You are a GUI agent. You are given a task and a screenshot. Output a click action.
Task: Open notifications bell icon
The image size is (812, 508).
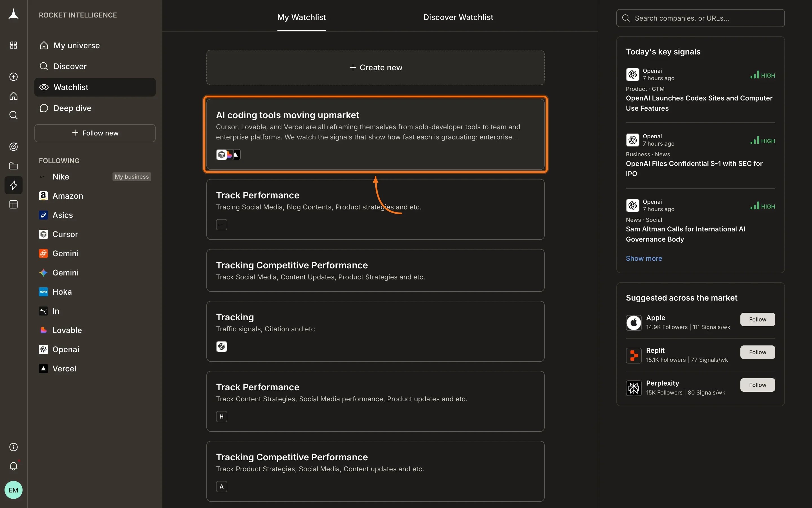coord(14,466)
